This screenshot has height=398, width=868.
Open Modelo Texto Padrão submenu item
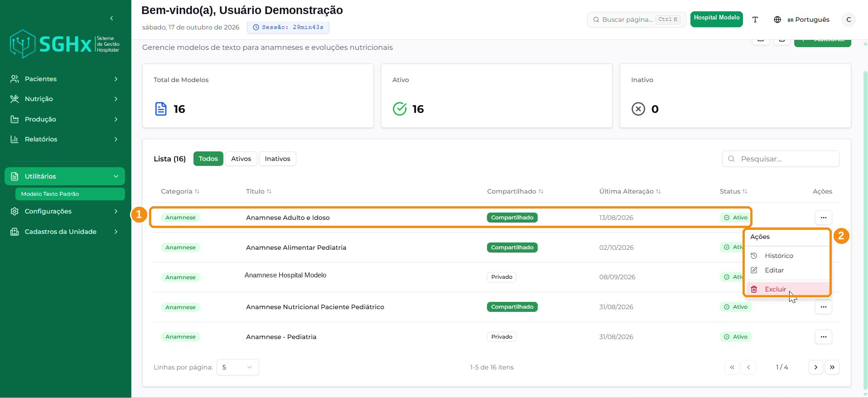tap(70, 194)
